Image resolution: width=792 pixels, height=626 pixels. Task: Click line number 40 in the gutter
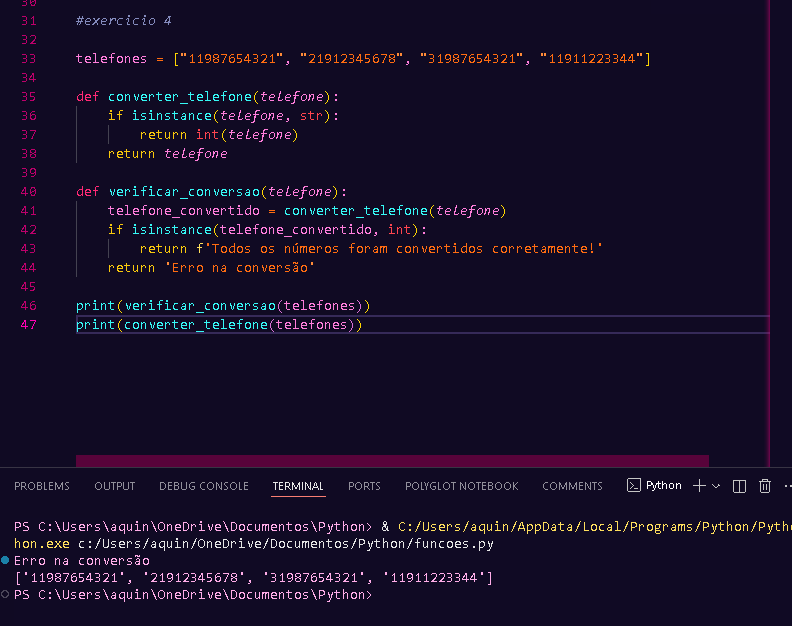[29, 191]
